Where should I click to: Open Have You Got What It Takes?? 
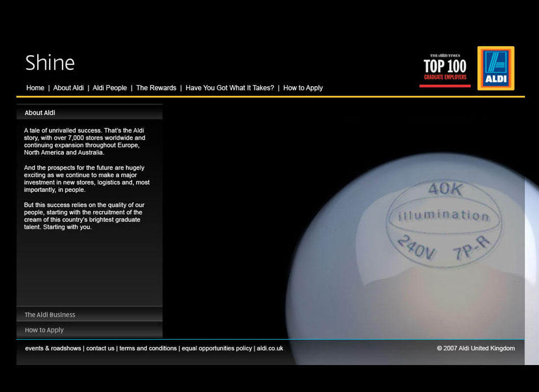pyautogui.click(x=230, y=88)
